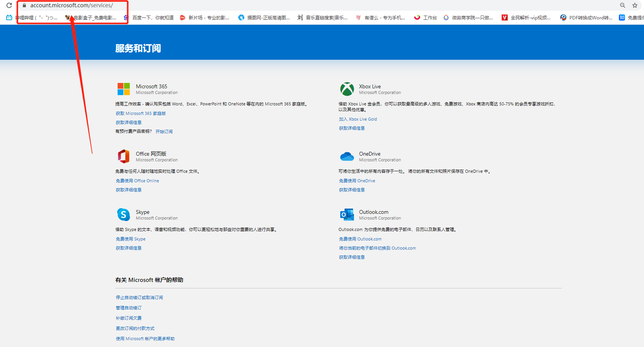Click the OneDrive cloud logo

347,156
